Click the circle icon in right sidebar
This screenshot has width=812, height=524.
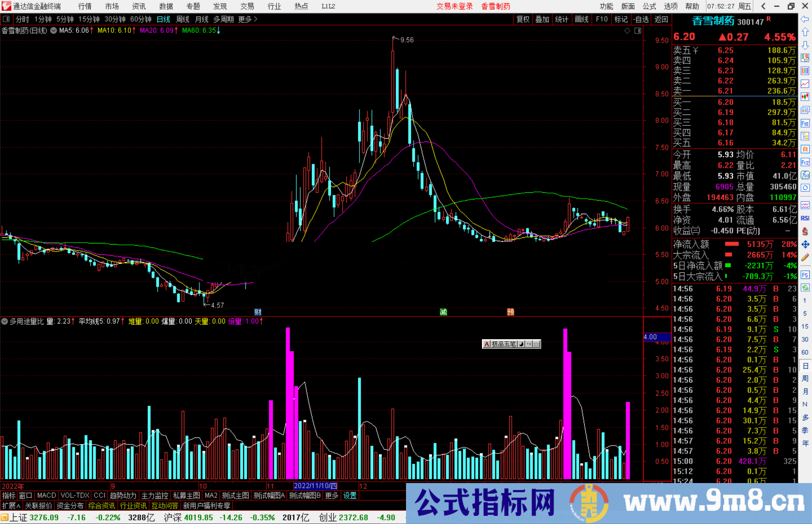coord(805,188)
